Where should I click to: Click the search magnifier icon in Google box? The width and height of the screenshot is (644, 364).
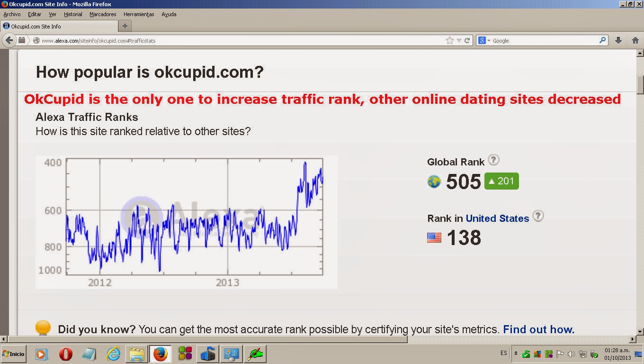(x=602, y=40)
